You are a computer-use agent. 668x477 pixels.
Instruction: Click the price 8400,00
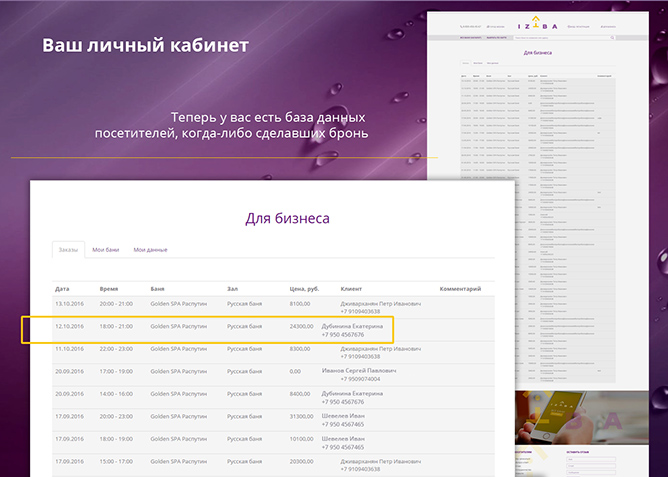click(x=300, y=394)
